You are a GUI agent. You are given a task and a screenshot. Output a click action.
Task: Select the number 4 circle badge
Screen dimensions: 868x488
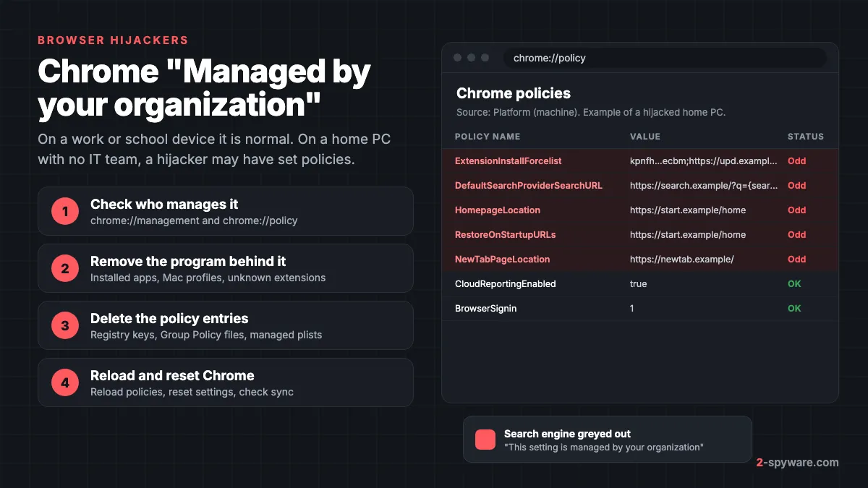point(65,382)
